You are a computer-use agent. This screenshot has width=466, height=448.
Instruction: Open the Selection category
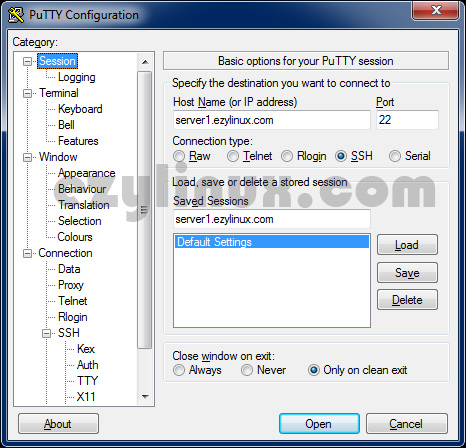point(79,221)
